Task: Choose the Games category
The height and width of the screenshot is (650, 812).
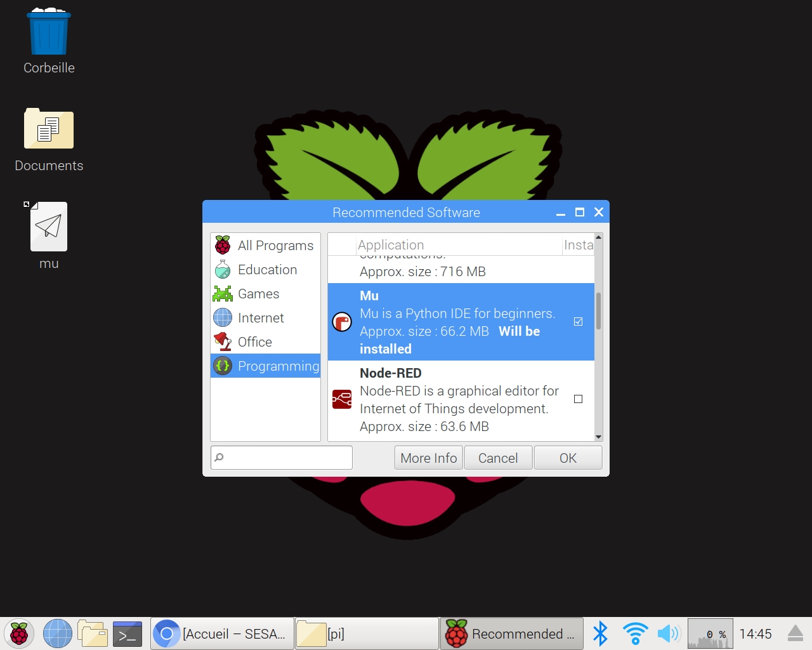Action: (265, 293)
